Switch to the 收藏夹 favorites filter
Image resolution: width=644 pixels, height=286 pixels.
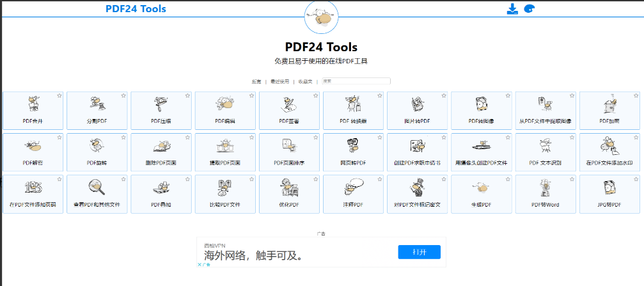[x=305, y=81]
